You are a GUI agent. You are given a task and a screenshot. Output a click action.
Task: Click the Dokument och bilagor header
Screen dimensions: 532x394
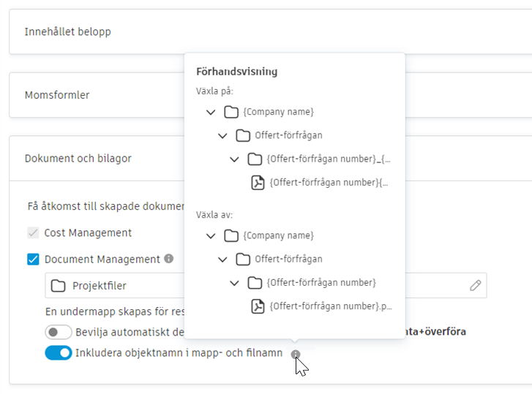[78, 158]
